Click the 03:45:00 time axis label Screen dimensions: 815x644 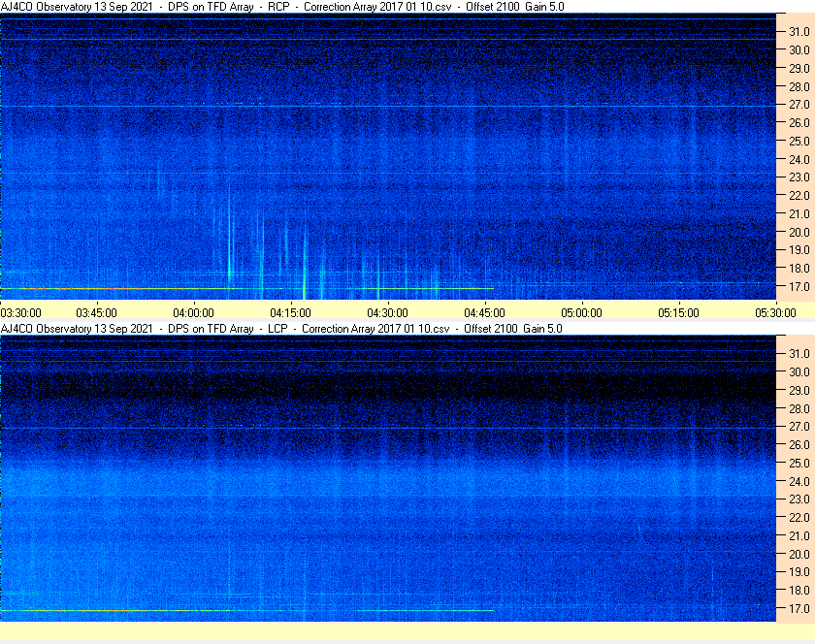[x=97, y=313]
